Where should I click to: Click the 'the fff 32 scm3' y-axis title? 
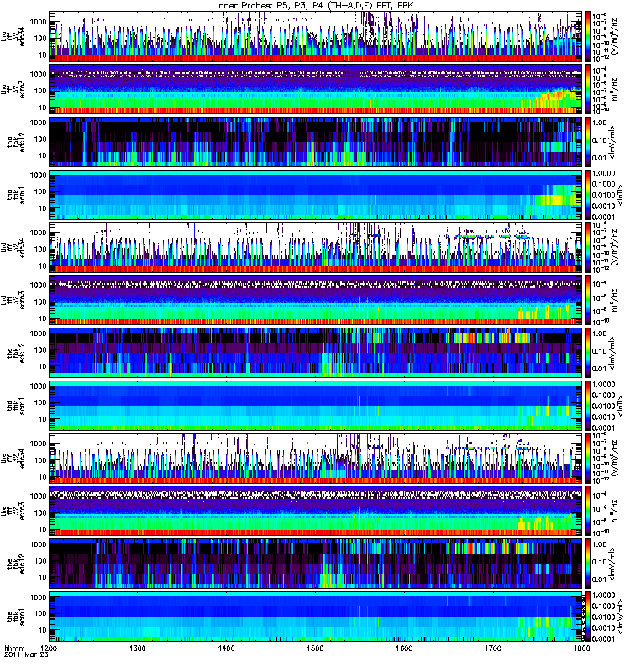tap(13, 511)
